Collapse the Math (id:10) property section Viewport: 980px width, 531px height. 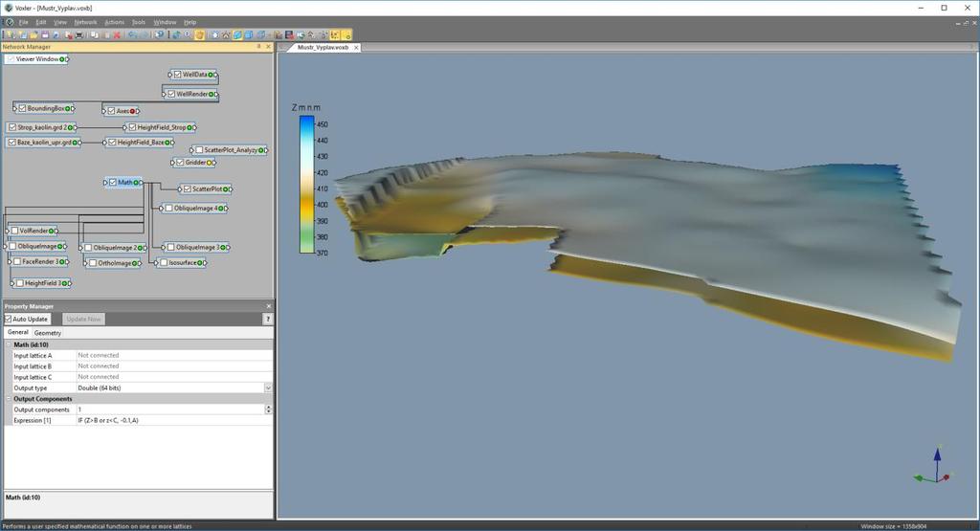(9, 344)
